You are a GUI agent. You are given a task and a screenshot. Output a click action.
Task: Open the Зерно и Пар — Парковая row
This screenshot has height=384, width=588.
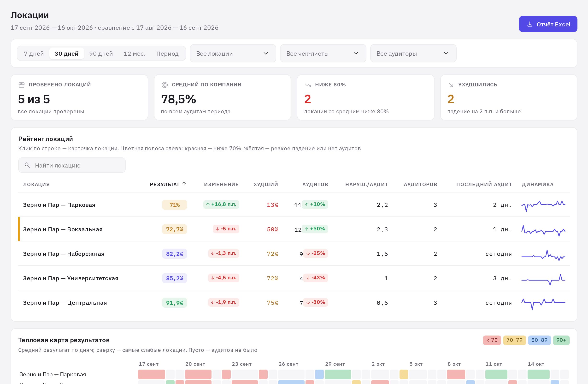(294, 204)
